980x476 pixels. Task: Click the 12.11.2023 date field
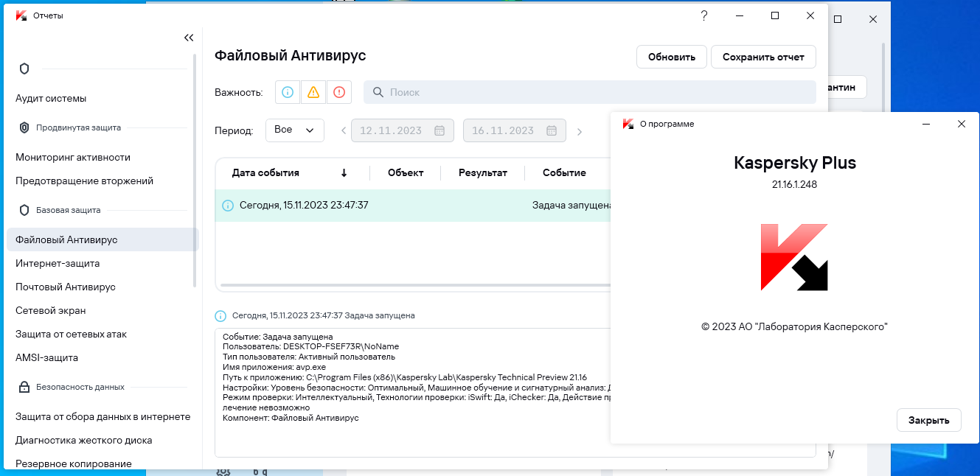click(x=403, y=130)
